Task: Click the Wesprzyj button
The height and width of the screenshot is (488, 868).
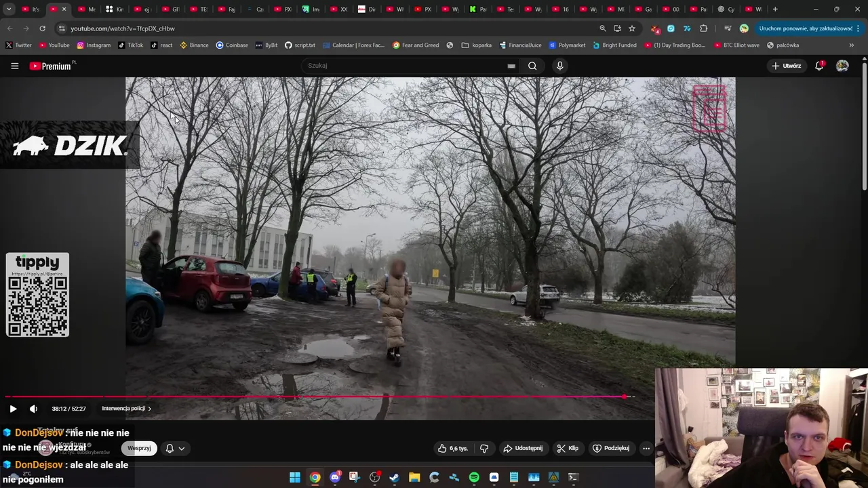Action: (x=139, y=448)
